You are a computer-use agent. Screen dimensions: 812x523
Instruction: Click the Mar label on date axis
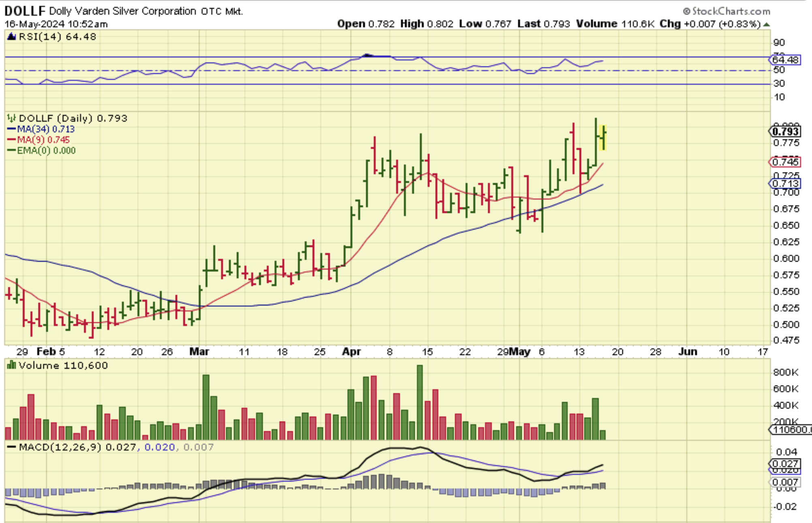click(x=199, y=352)
